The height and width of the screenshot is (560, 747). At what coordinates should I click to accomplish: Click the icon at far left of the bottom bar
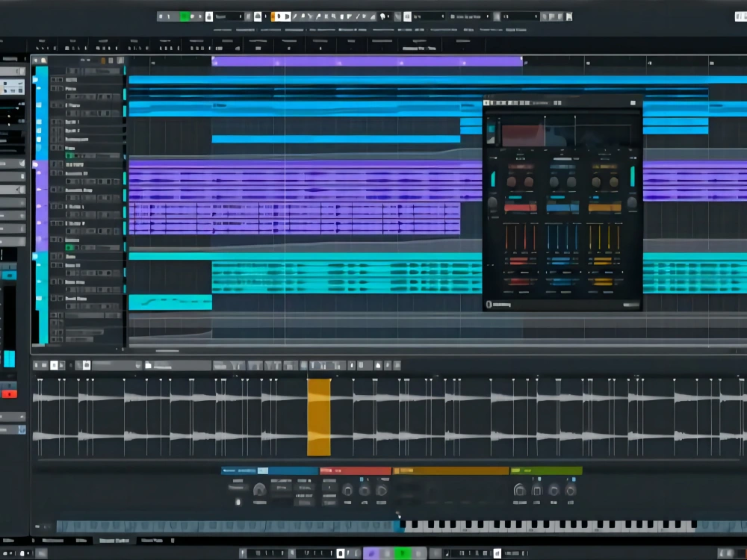[3, 553]
